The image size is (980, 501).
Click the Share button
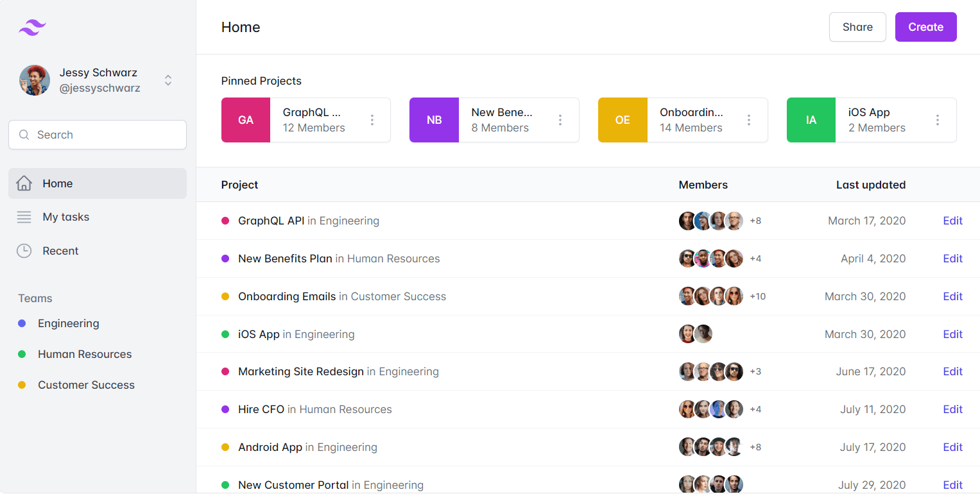tap(857, 27)
